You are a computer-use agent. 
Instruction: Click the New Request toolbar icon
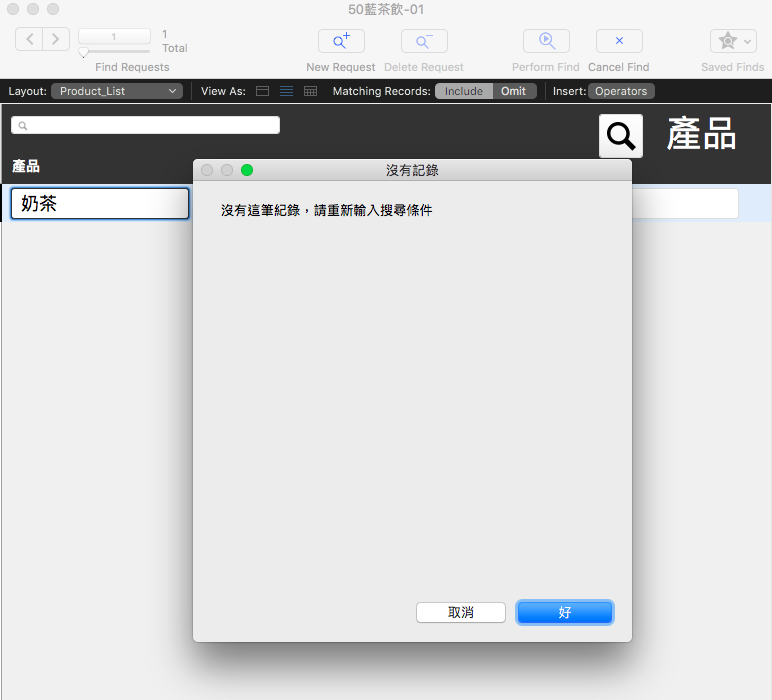[341, 41]
